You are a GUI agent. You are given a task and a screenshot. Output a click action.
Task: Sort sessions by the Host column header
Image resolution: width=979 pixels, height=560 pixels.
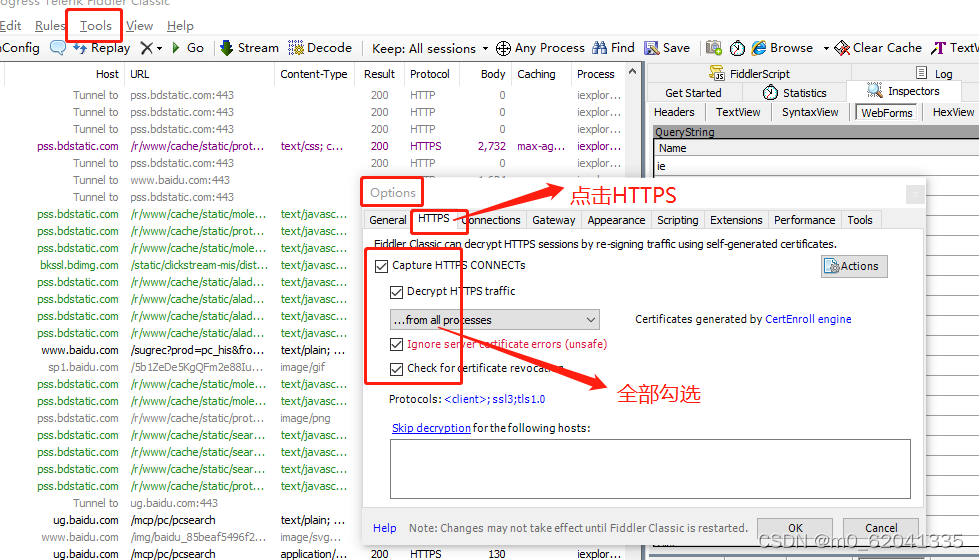64,74
